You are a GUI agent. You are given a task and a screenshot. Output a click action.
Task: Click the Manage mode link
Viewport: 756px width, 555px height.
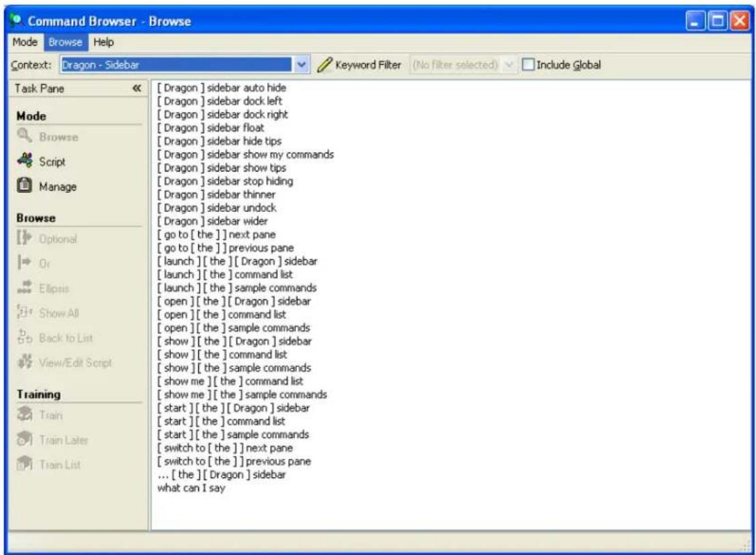click(58, 187)
